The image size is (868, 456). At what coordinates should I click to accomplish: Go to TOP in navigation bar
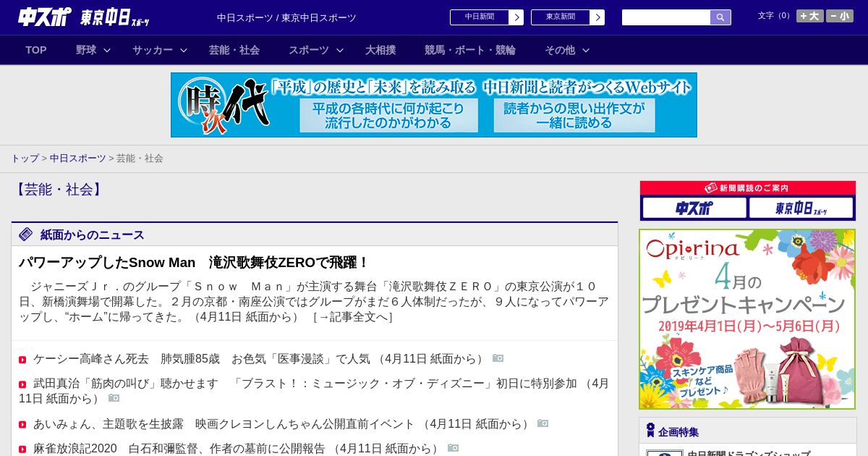[x=36, y=50]
